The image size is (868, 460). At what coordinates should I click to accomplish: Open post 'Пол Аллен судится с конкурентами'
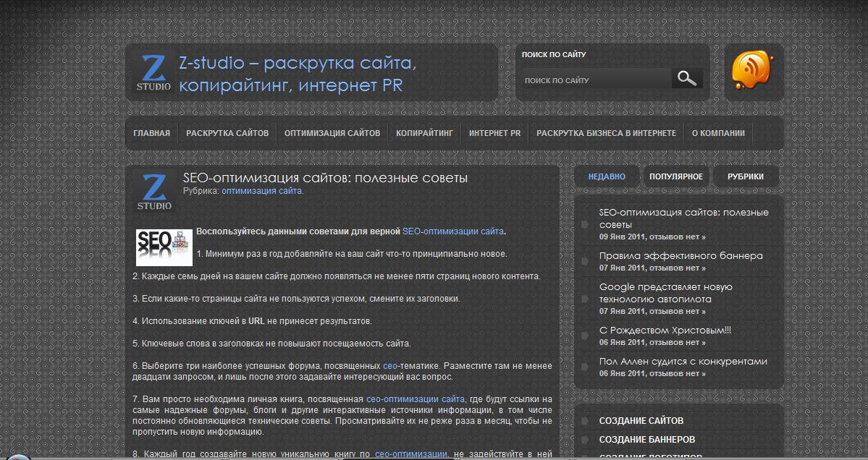(x=683, y=362)
